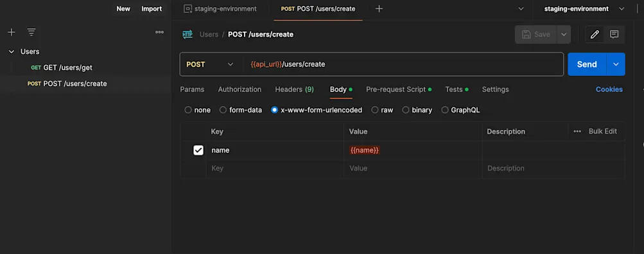Screen dimensions: 644x254
Task: Click the {{name}} value cell
Action: coord(413,150)
